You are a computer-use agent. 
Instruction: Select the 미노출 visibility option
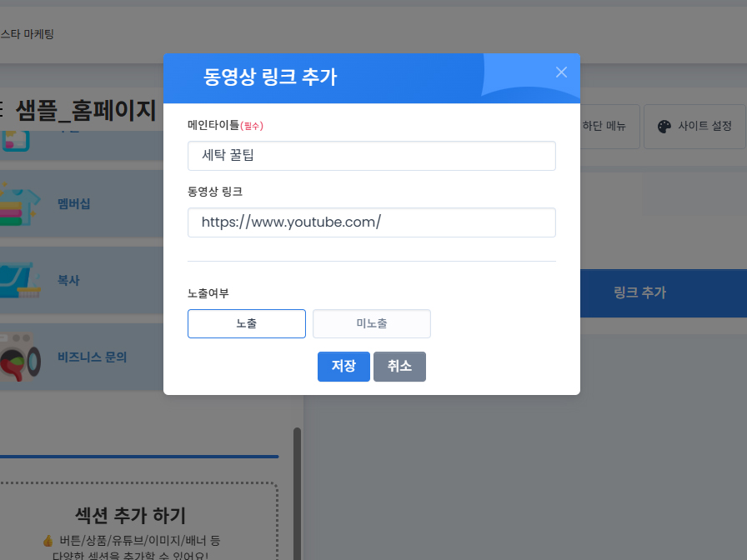pos(371,323)
